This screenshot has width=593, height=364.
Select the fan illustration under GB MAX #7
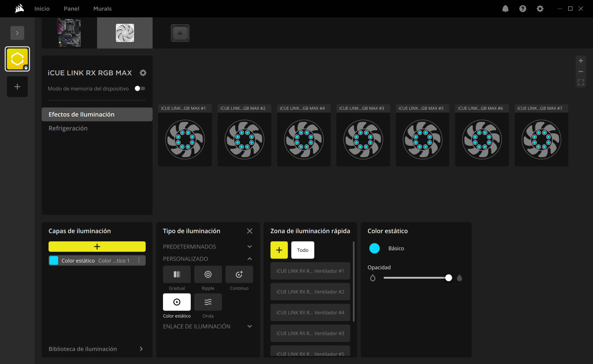(x=541, y=140)
